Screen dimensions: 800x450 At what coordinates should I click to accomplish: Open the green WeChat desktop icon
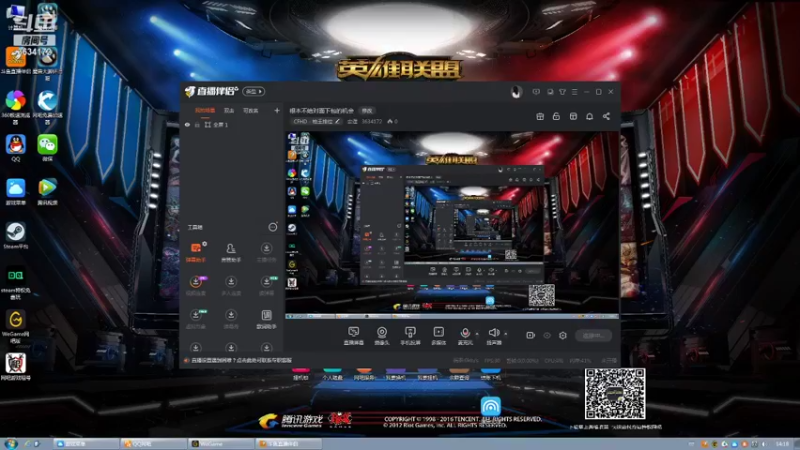pos(47,148)
